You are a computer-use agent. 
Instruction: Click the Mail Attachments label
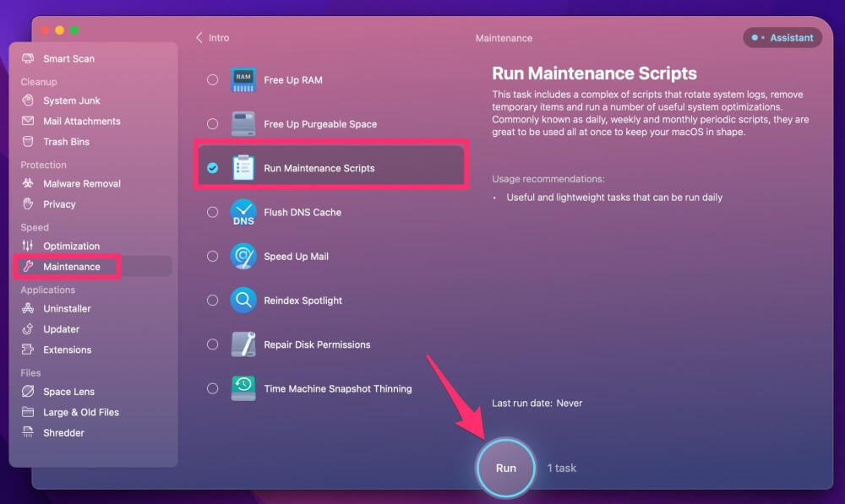tap(82, 122)
